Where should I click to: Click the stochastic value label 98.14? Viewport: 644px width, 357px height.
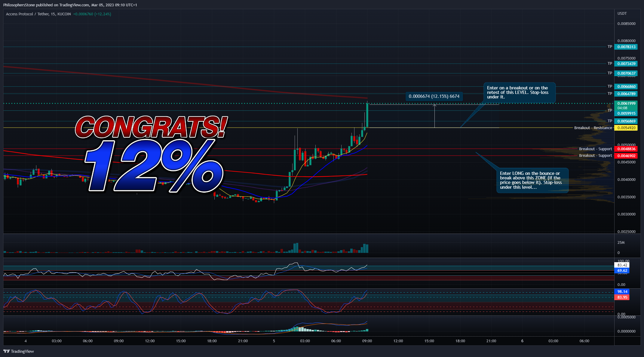click(622, 292)
